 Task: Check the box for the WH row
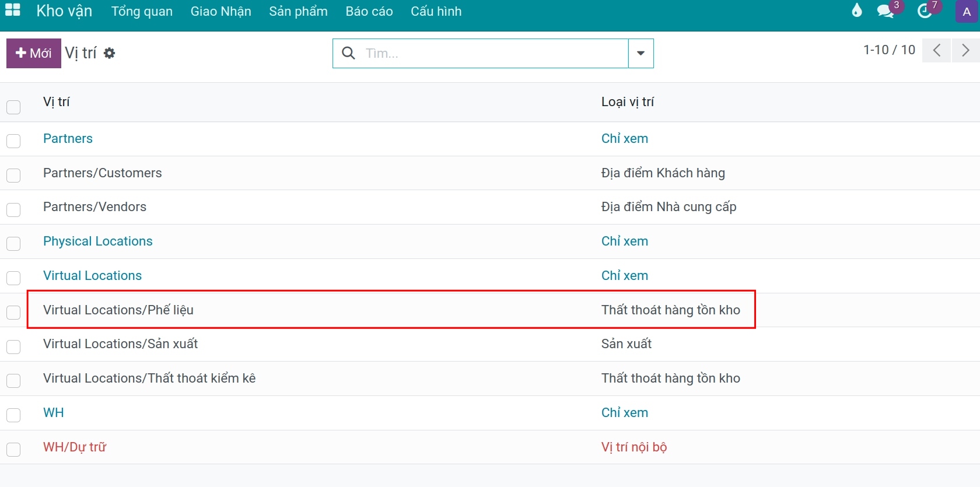13,415
